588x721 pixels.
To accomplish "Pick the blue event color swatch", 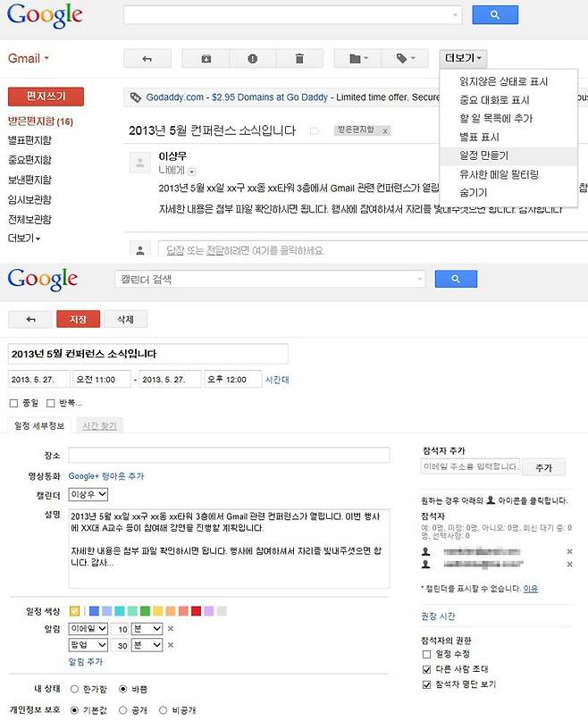I will (x=94, y=611).
